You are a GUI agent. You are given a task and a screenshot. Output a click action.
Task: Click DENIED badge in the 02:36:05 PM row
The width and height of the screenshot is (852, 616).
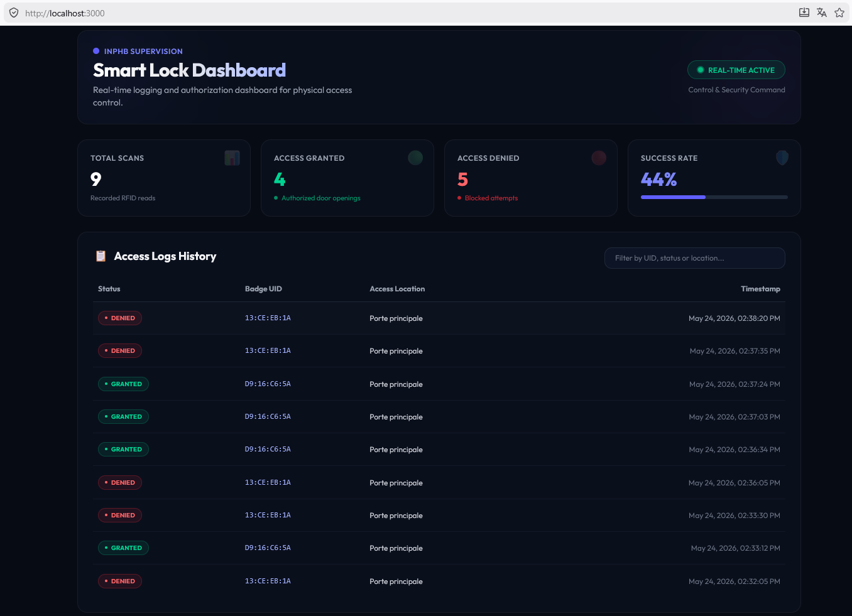point(120,482)
